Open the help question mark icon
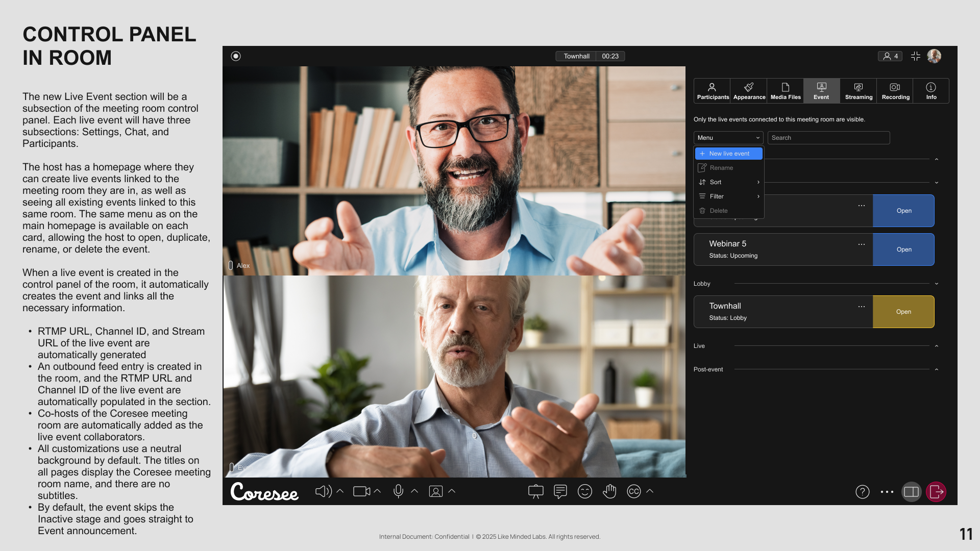The width and height of the screenshot is (980, 551). [862, 492]
